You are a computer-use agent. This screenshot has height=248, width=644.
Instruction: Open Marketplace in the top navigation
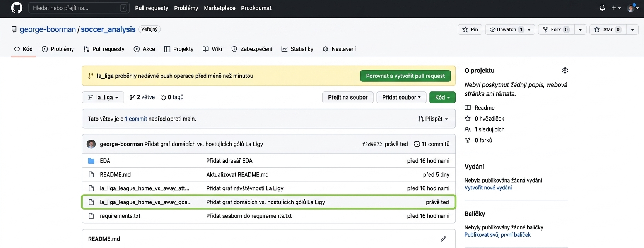point(220,8)
